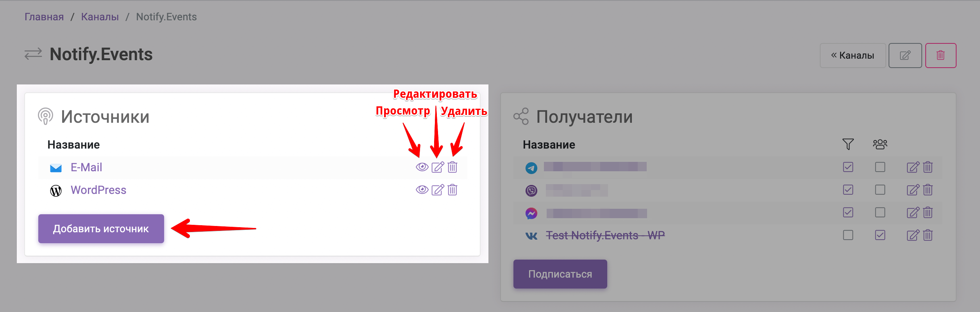Toggle group checkbox for Test Notify.Events - WP
Viewport: 980px width, 312px height.
880,235
